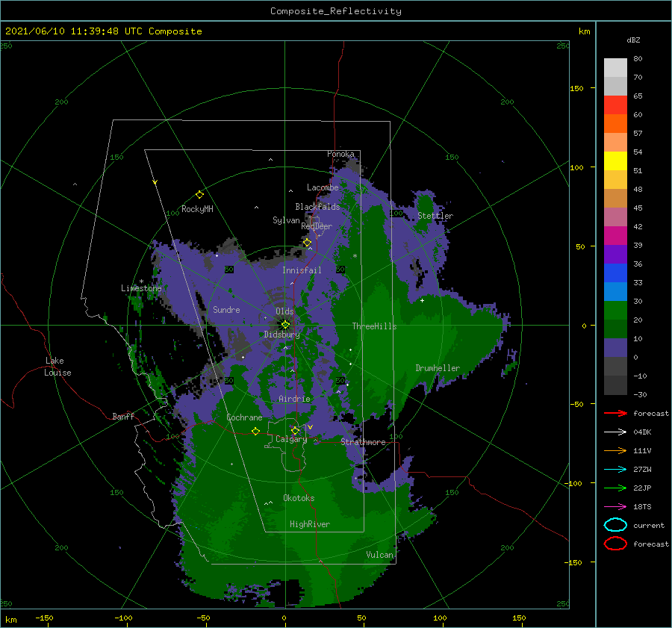Pick the slate purple 0-10 dBZ swatch
The height and width of the screenshot is (628, 672).
pos(615,348)
